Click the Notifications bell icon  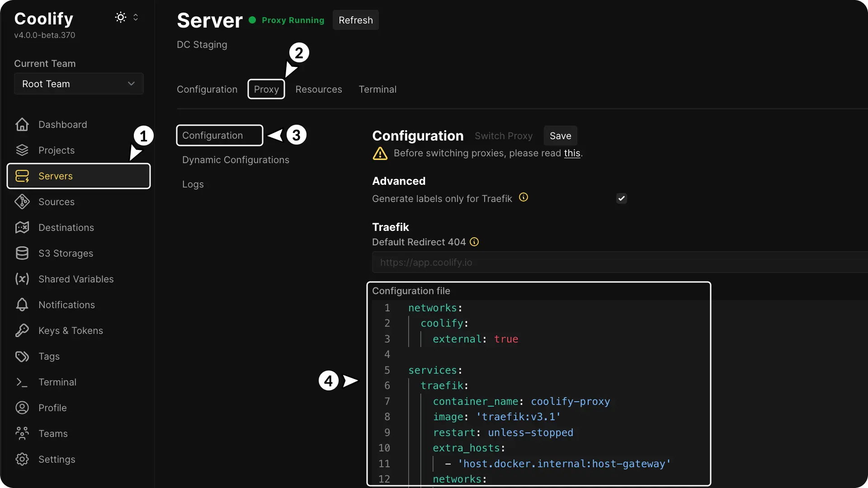pos(22,305)
